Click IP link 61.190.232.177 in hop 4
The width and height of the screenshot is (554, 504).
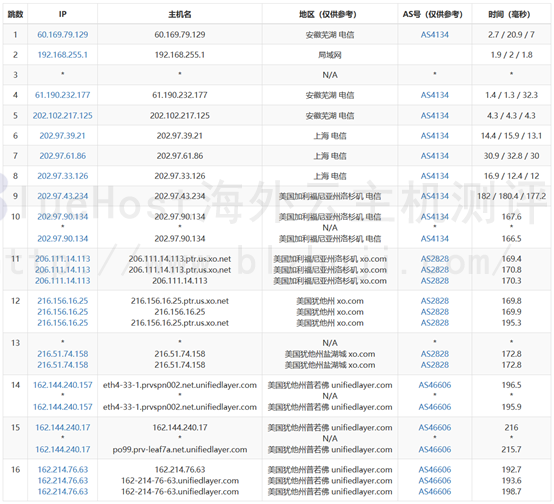tap(63, 95)
